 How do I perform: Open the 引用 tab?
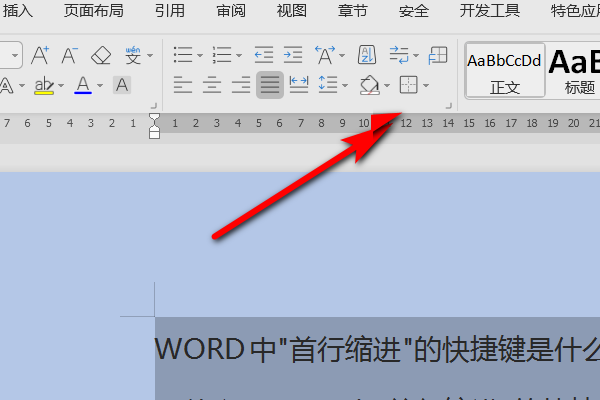[170, 11]
